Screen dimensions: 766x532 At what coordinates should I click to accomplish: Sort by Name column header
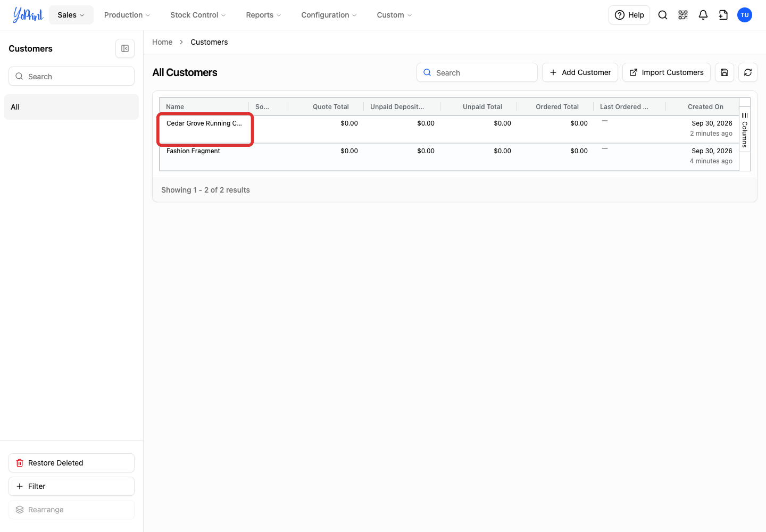coord(204,106)
